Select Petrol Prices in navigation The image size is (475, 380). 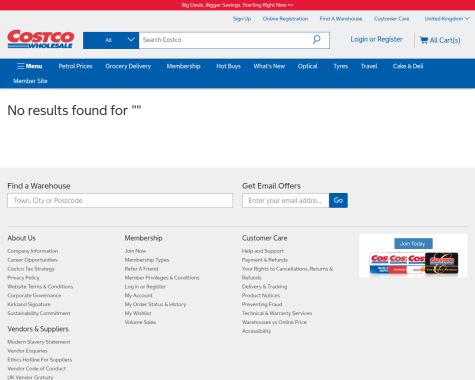[x=75, y=66]
